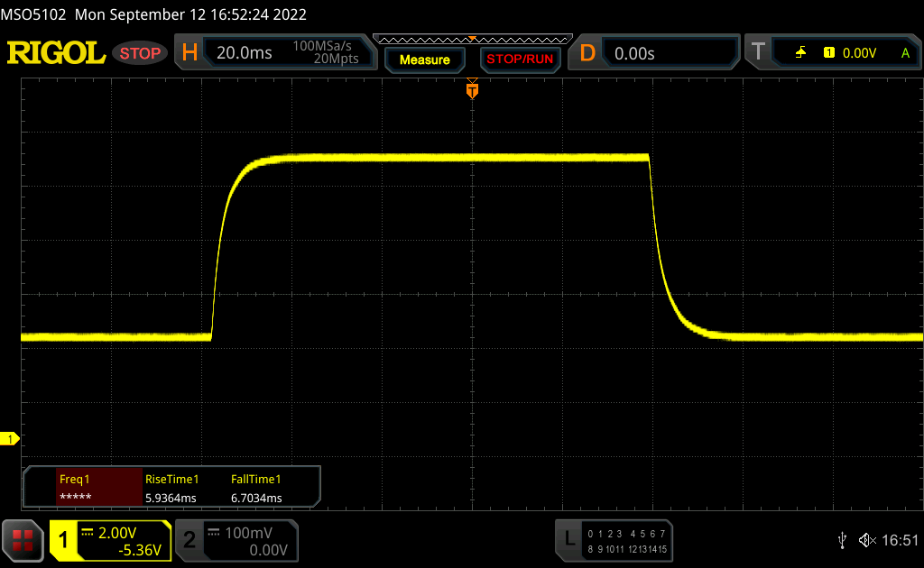Select the 20.0ms timebase value
Image resolution: width=924 pixels, height=568 pixels.
244,53
